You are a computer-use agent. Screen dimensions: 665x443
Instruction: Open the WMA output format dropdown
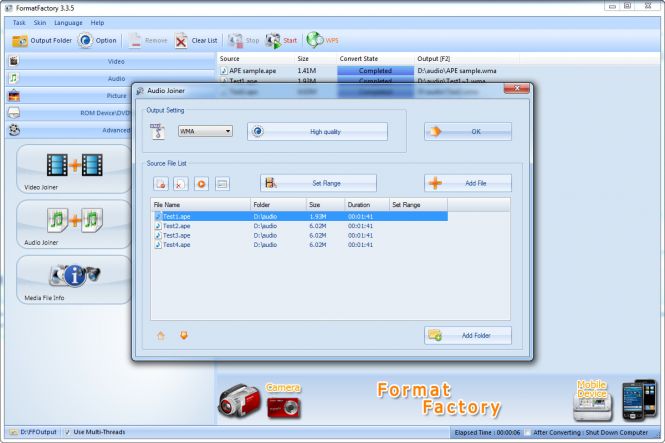204,131
